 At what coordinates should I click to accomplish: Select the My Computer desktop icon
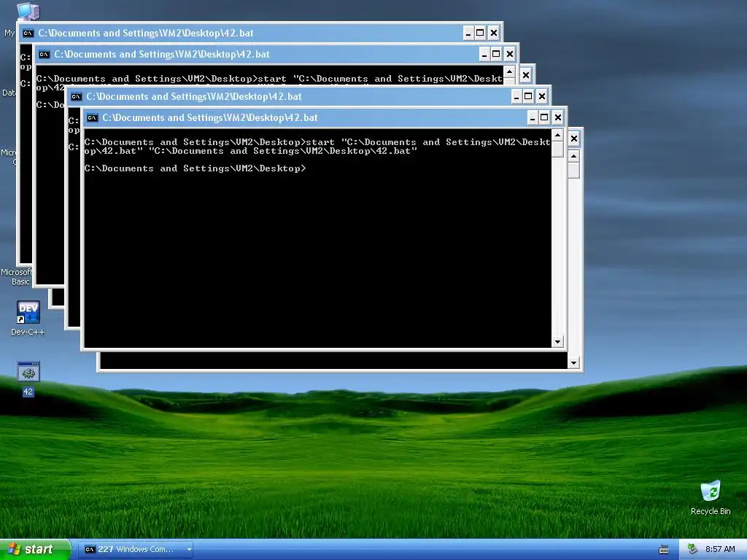(28, 12)
